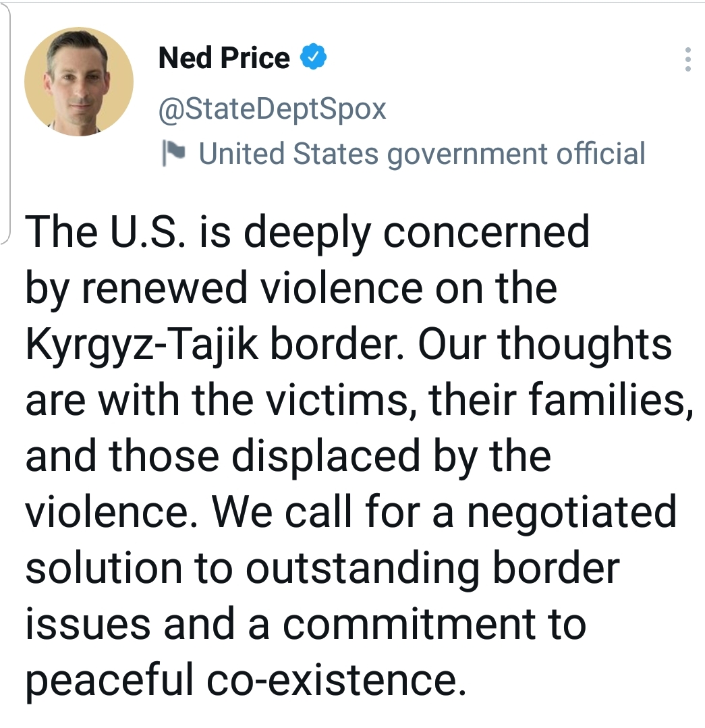Click the word "negotiated" in the tweet
The height and width of the screenshot is (728, 705).
[x=571, y=513]
